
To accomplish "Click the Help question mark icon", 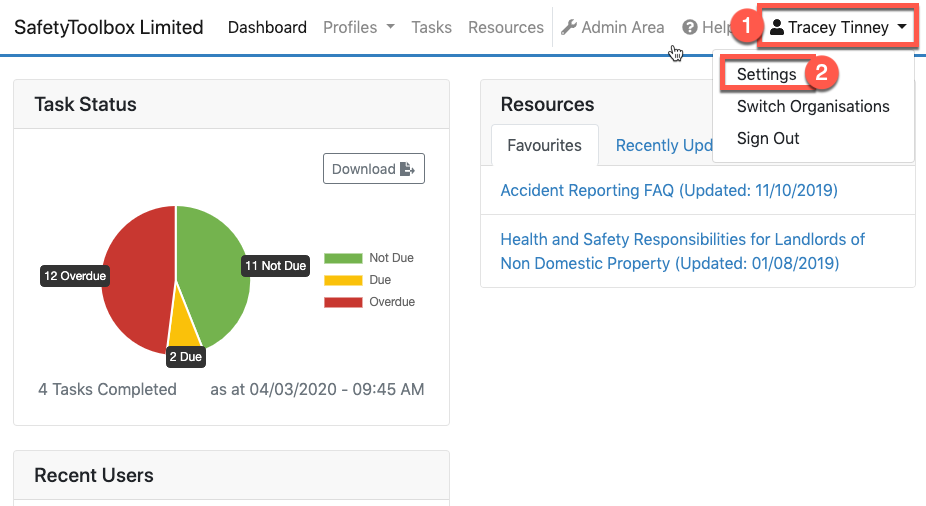I will (x=689, y=28).
